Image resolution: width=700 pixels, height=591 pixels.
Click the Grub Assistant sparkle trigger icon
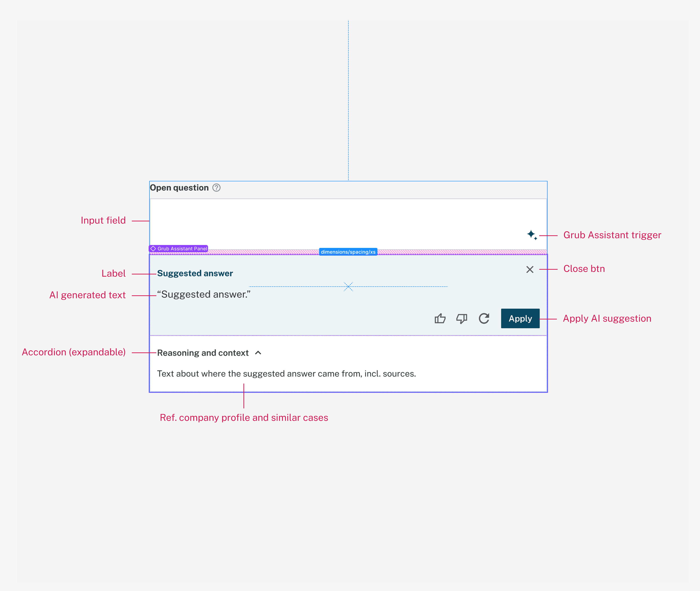point(532,235)
